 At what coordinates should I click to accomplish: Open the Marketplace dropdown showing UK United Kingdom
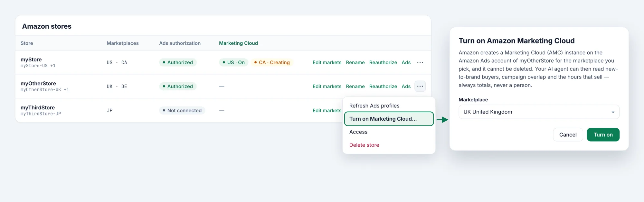click(539, 112)
